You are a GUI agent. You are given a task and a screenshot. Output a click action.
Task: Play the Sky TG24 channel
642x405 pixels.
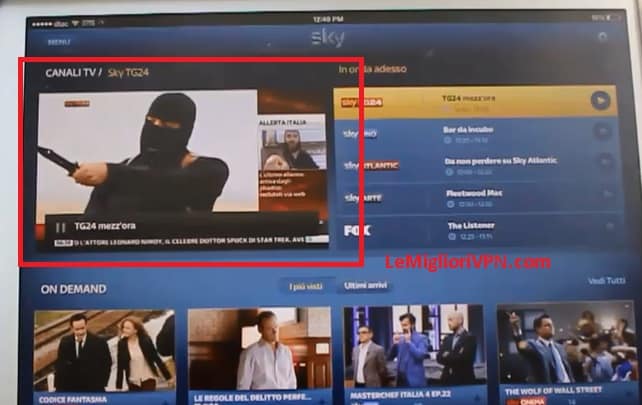(600, 100)
